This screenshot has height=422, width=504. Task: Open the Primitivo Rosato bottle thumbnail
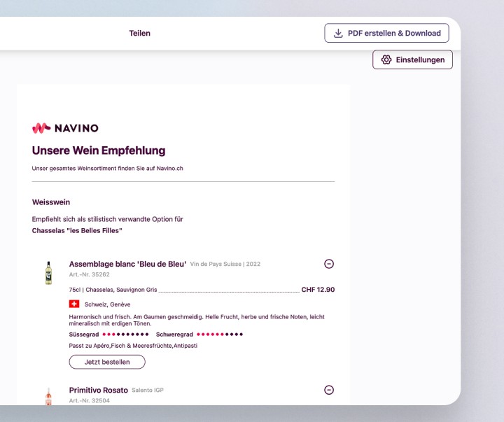(x=48, y=396)
